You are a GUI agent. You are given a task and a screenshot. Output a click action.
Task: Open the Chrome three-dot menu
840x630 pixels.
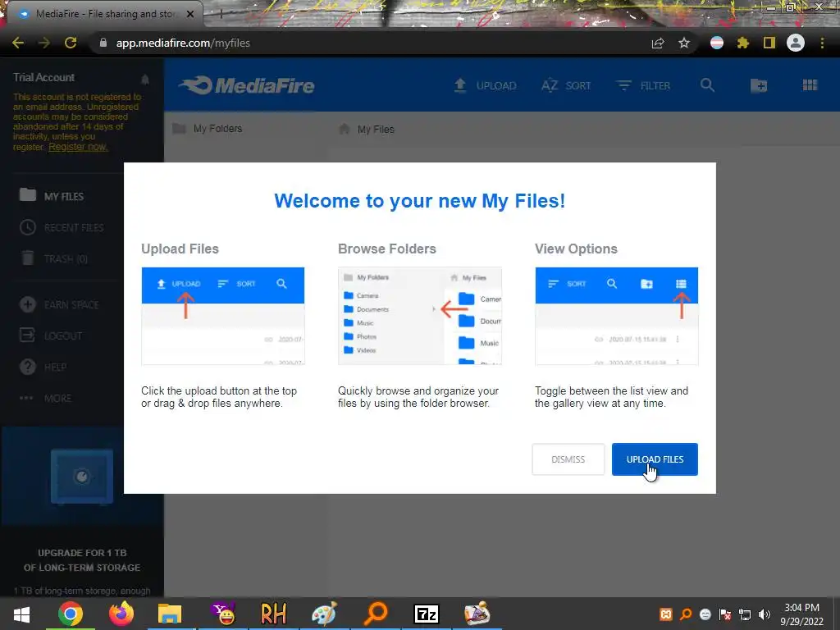[x=822, y=43]
